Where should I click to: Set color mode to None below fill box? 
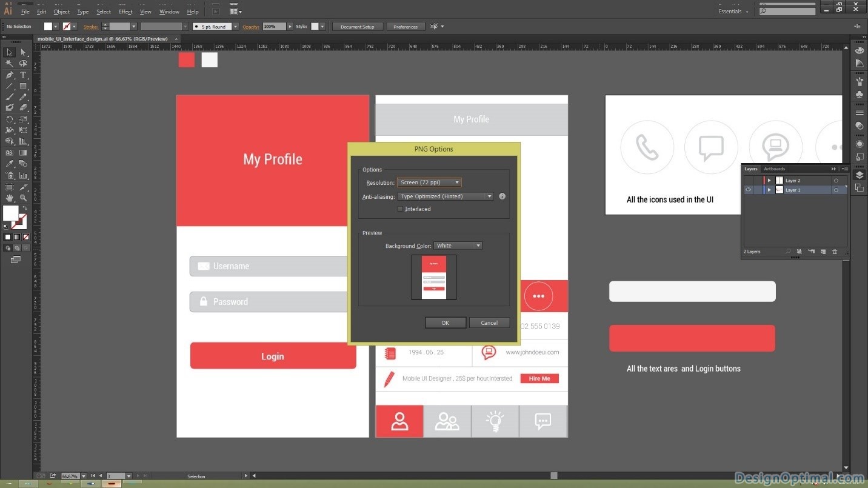click(25, 237)
